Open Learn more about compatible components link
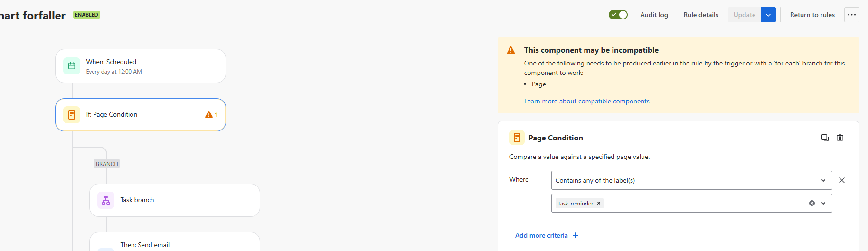This screenshot has width=868, height=251. pos(586,101)
